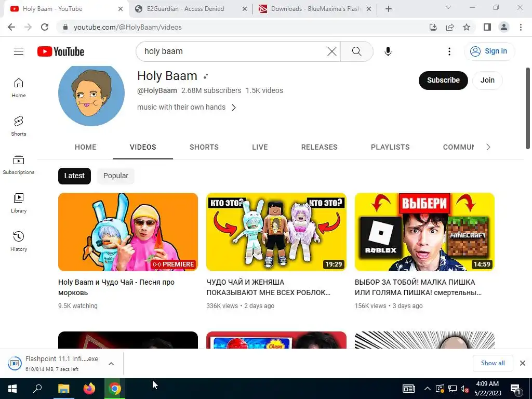Open video title 'ЧУДО ЧАЙ И ЖЕНЯША'
The height and width of the screenshot is (399, 532).
[x=269, y=287]
